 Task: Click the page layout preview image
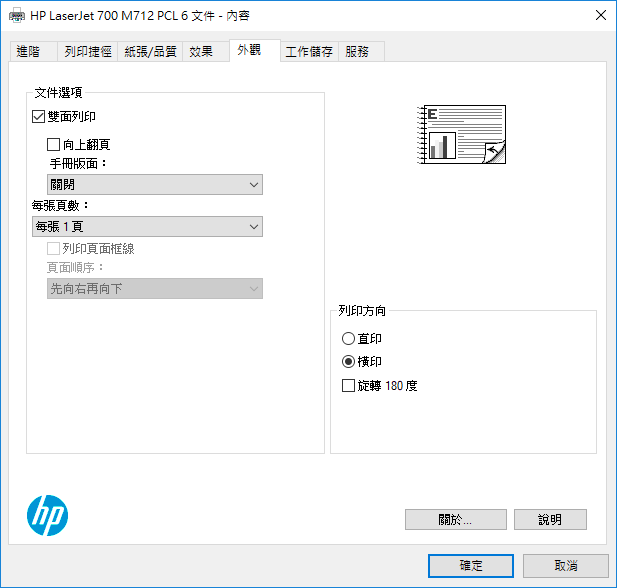tap(462, 134)
